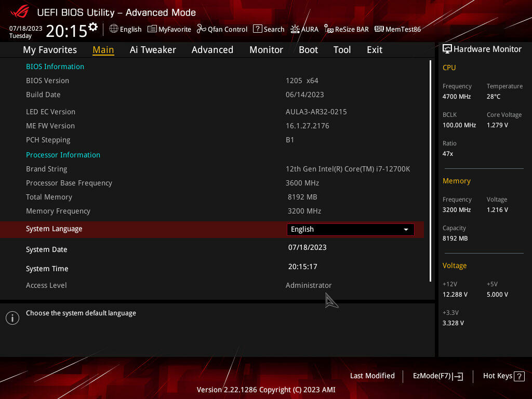Open Qfan Control fan settings
Screen dimensions: 532x399
coord(222,29)
